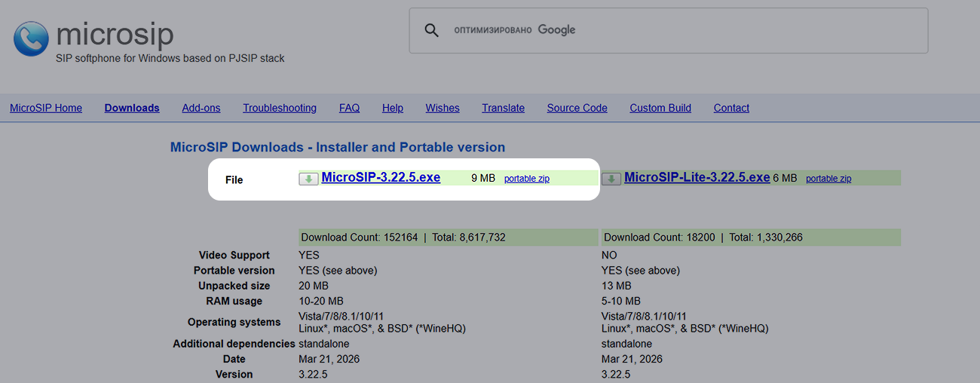
Task: Download MicroSIP-3.22.5.exe installer
Action: 381,177
